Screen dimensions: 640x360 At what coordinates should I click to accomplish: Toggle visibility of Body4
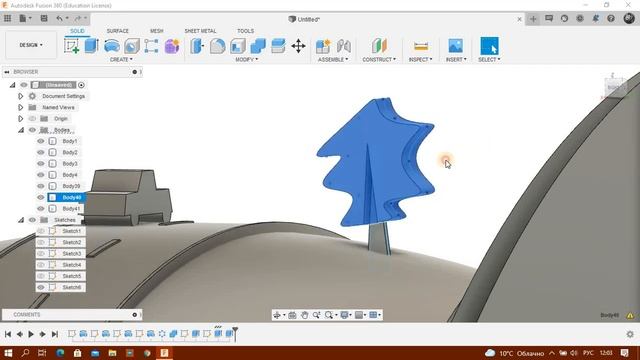click(40, 175)
